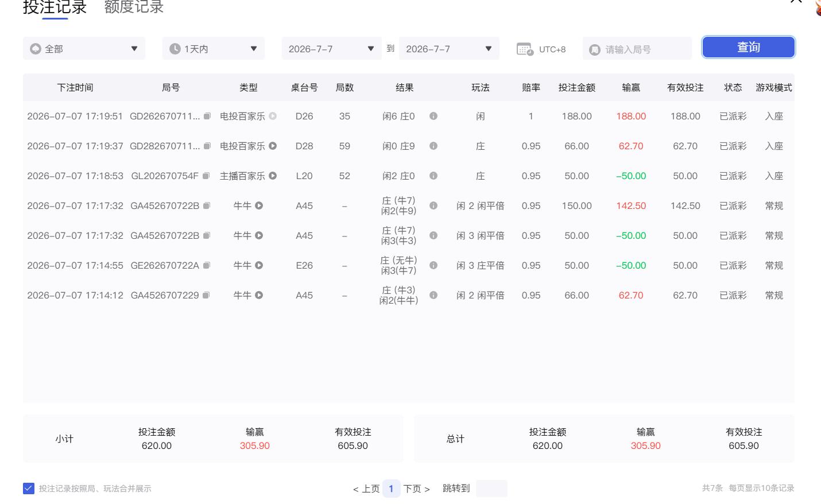Click the 跳转到 page number field

[491, 489]
